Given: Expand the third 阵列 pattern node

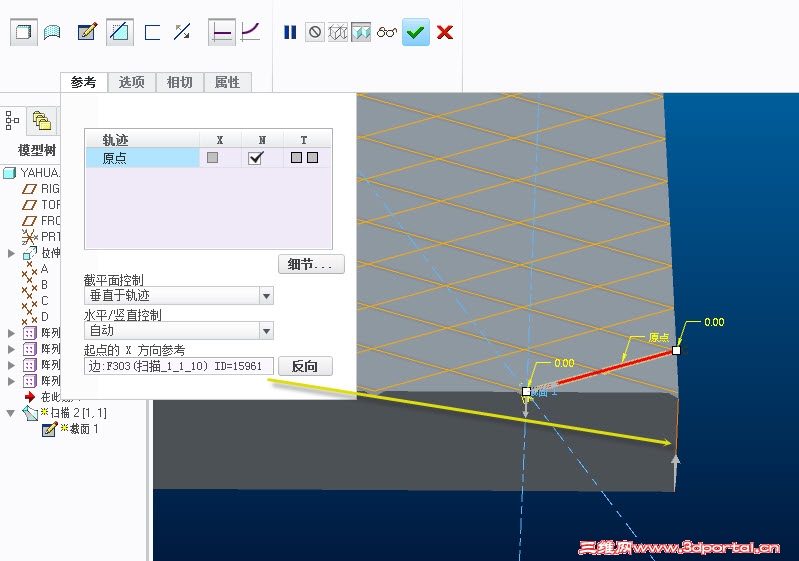Looking at the screenshot, I should click(11, 365).
